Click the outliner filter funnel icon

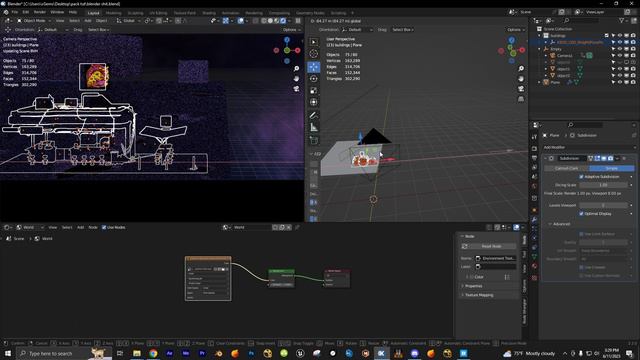coord(622,20)
